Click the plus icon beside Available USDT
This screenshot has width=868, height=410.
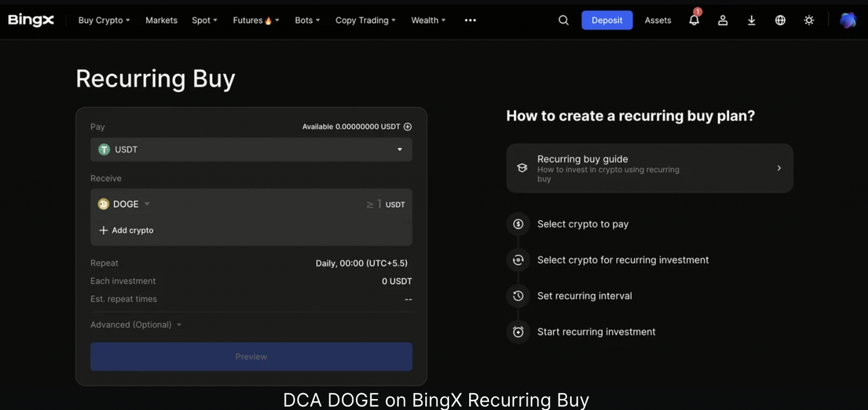coord(408,127)
